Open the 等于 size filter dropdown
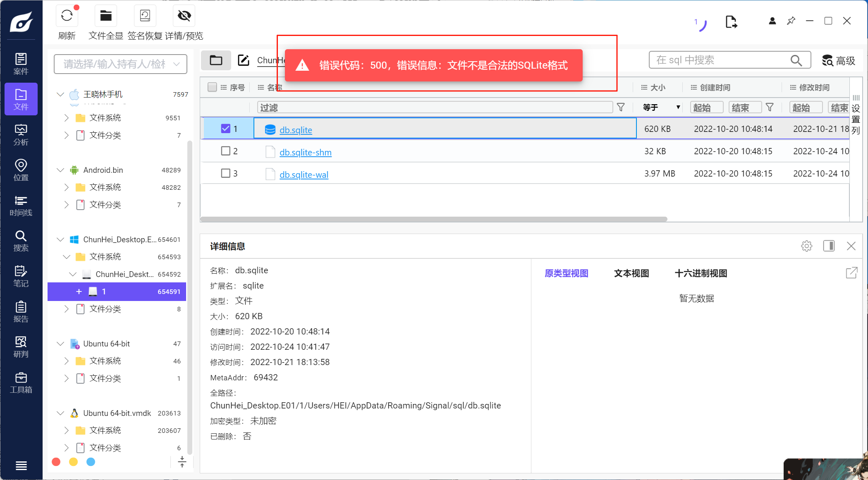868x480 pixels. pyautogui.click(x=661, y=107)
